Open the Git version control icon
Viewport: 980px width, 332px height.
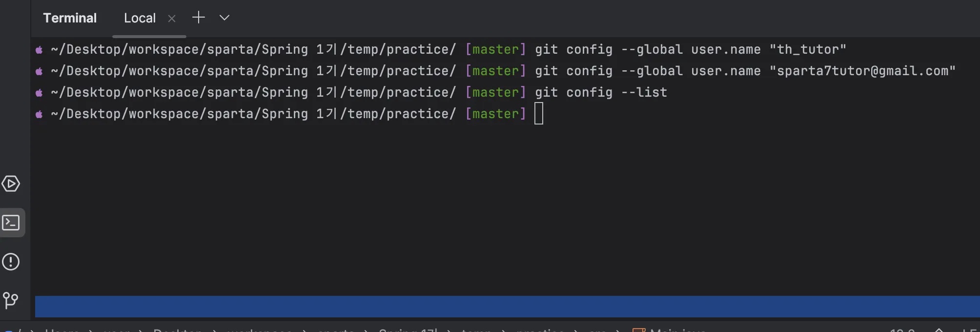(11, 300)
